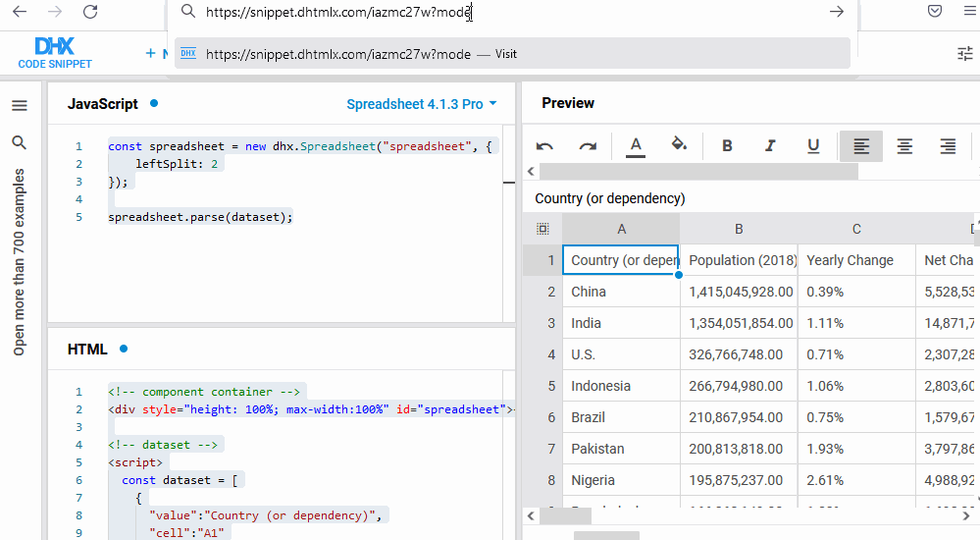Select the Brazil cell
980x540 pixels.
(x=621, y=417)
